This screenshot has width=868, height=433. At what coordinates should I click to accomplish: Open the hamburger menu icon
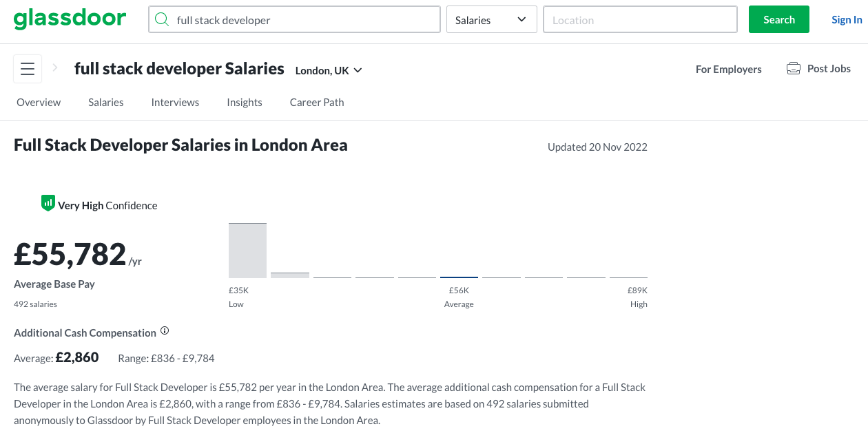click(28, 69)
